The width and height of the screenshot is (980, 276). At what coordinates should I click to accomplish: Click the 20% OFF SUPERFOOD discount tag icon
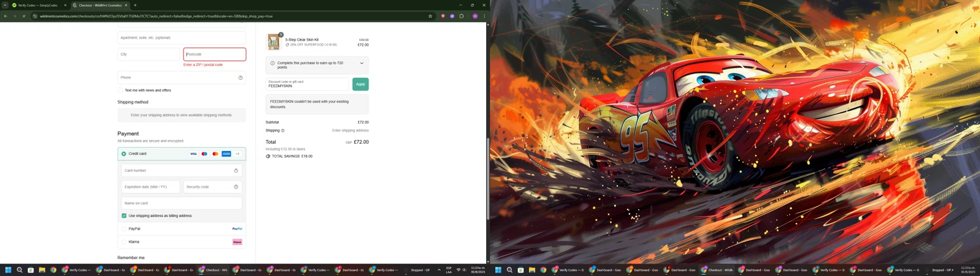pos(287,45)
